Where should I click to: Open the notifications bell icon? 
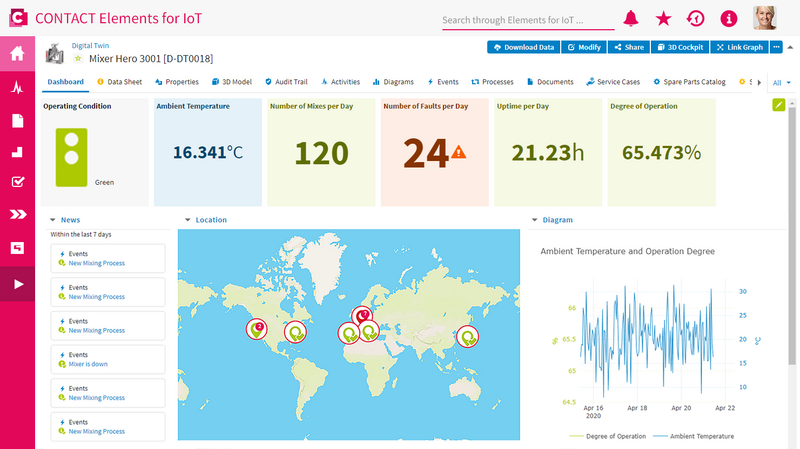631,19
